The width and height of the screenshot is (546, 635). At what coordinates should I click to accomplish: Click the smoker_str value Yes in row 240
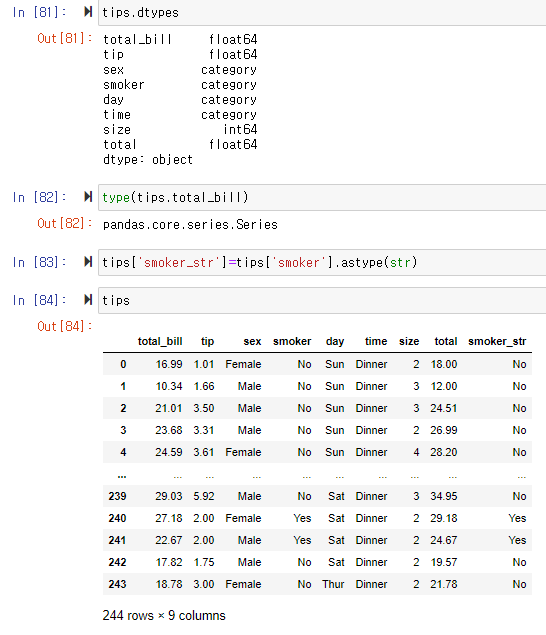click(517, 518)
